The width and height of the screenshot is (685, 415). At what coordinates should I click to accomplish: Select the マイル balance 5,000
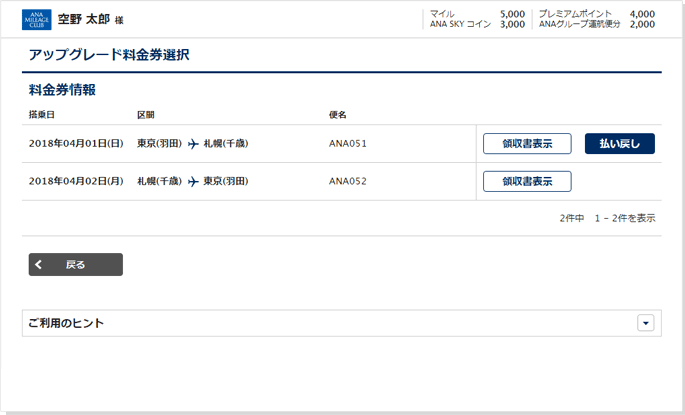[511, 14]
